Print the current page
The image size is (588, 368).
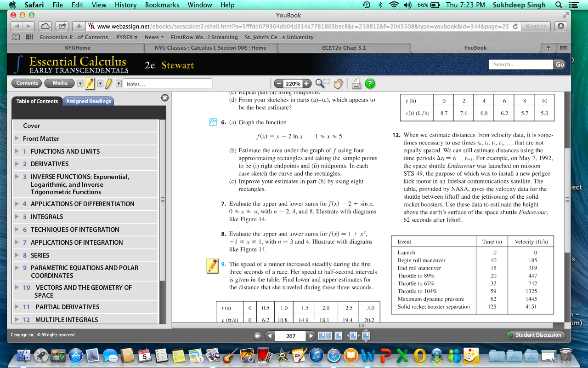click(356, 84)
